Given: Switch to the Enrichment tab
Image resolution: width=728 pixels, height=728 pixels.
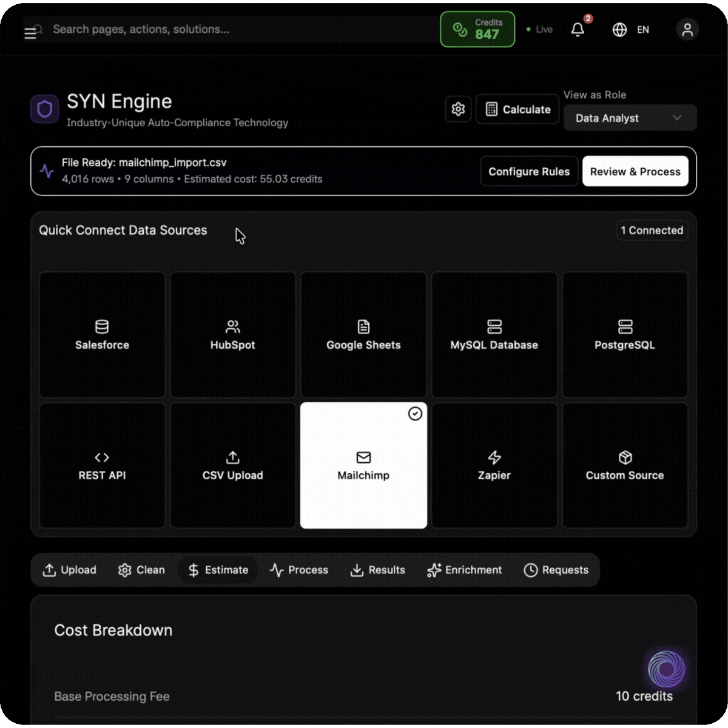Looking at the screenshot, I should pyautogui.click(x=465, y=570).
